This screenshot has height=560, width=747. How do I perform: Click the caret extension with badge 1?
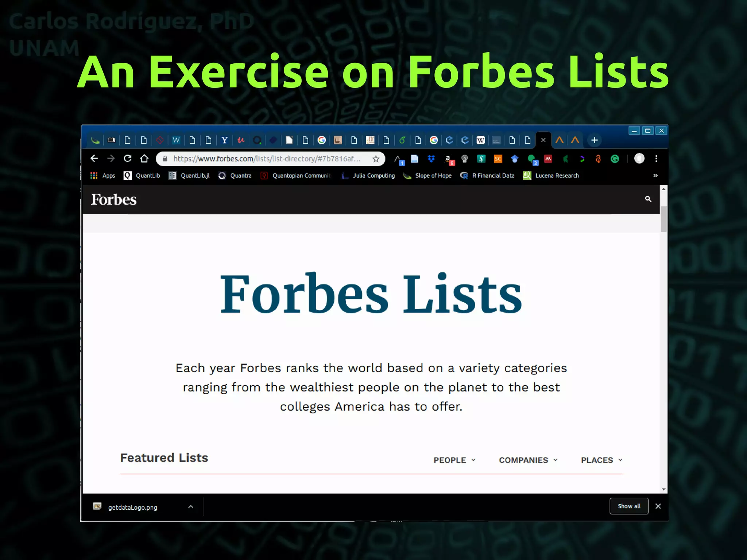(399, 159)
